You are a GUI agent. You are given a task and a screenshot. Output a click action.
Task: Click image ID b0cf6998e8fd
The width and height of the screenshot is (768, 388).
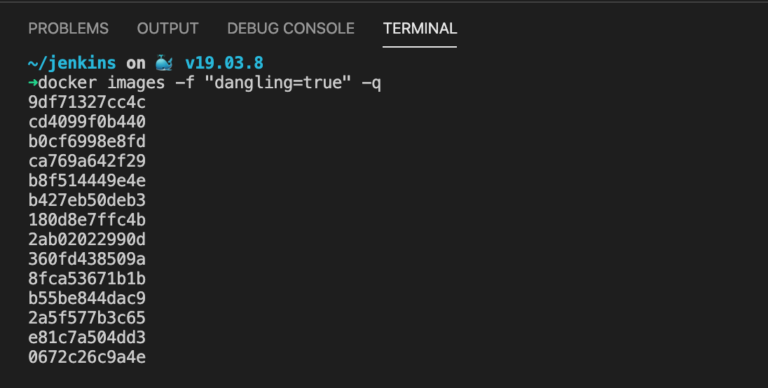pyautogui.click(x=87, y=142)
